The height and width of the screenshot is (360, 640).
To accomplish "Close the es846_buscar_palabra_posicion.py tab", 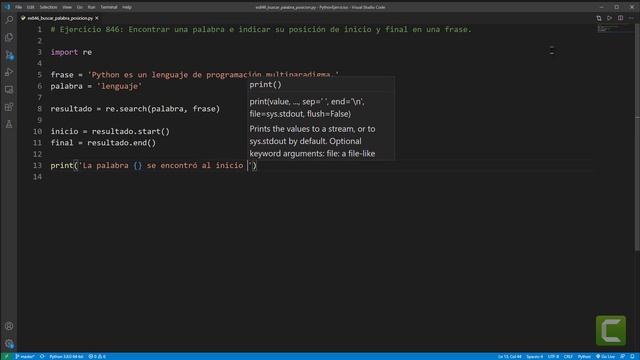I will tap(97, 18).
